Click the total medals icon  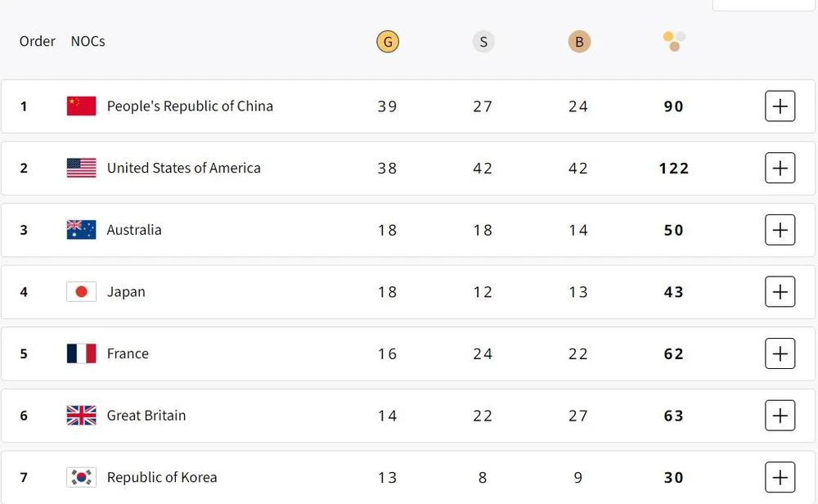pyautogui.click(x=674, y=41)
